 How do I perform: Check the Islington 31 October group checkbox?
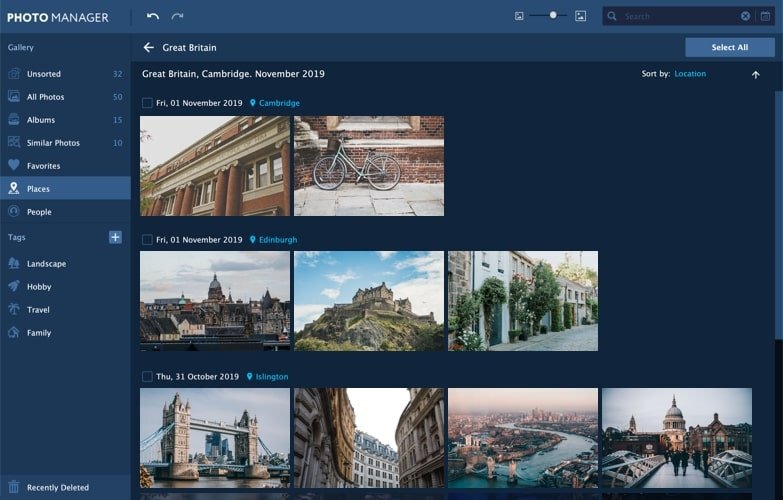tap(147, 377)
